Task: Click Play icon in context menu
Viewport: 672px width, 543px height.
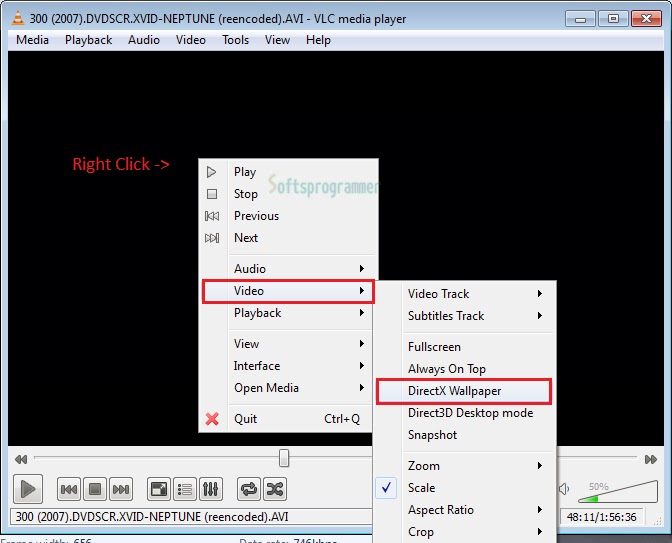Action: click(x=211, y=172)
